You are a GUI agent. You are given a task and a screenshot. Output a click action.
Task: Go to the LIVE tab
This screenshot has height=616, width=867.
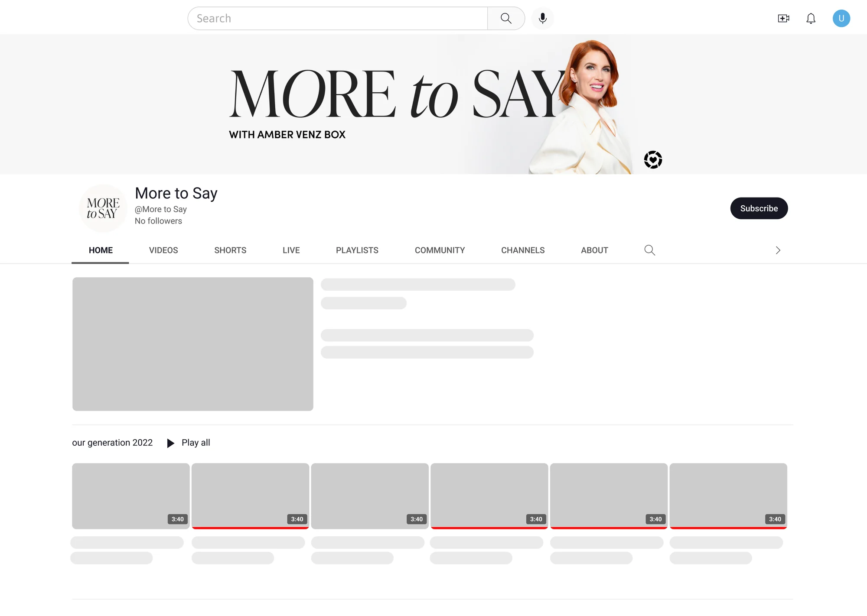coord(291,250)
